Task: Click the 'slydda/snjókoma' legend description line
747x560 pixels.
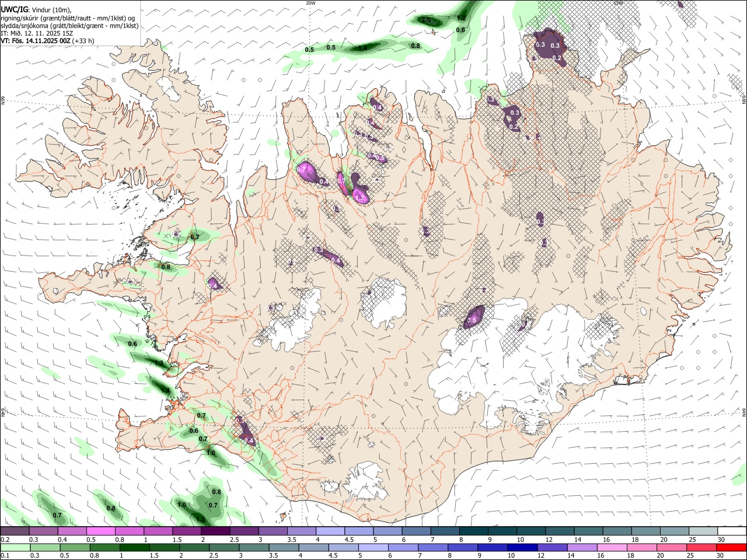Action: 69,26
